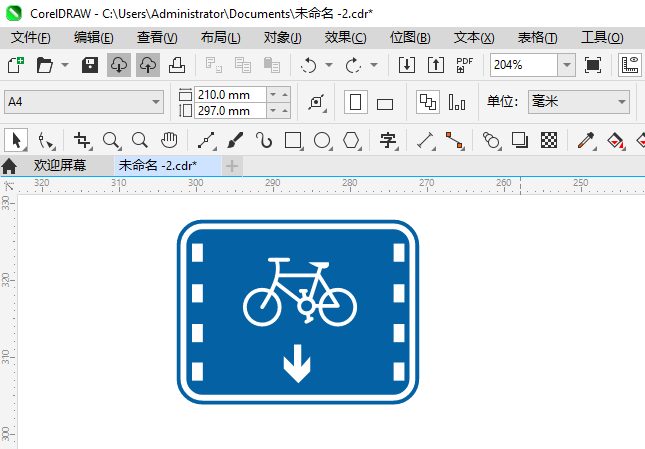Open the redo history dropdown arrow

[x=374, y=65]
